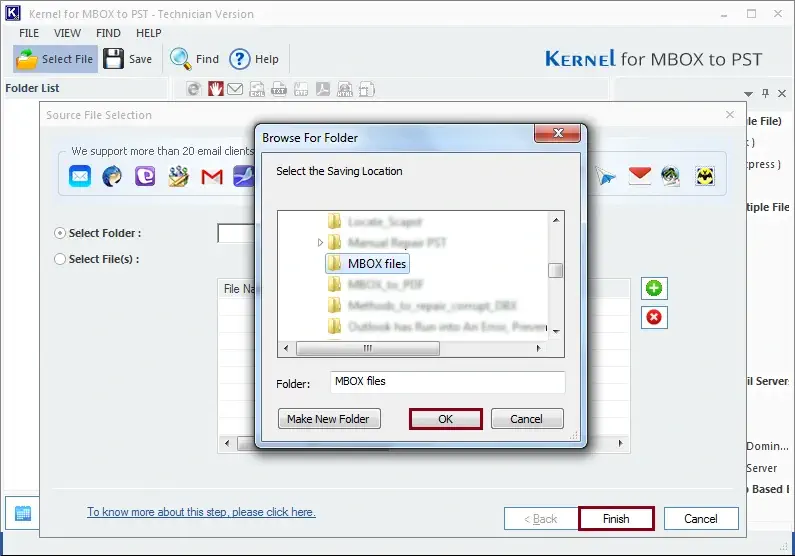Screen dimensions: 795x556
Task: Open the VIEW menu
Action: [x=67, y=33]
